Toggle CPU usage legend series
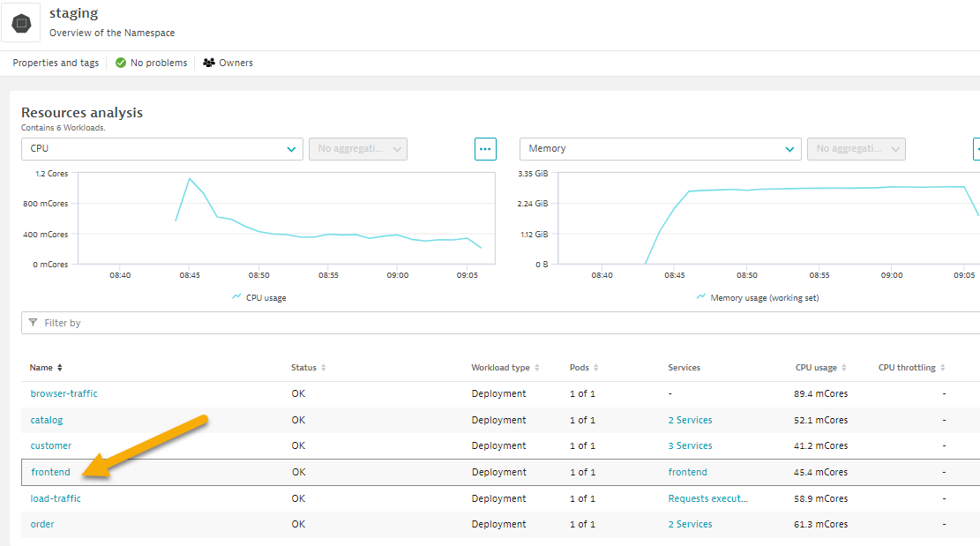The image size is (980, 546). point(258,298)
